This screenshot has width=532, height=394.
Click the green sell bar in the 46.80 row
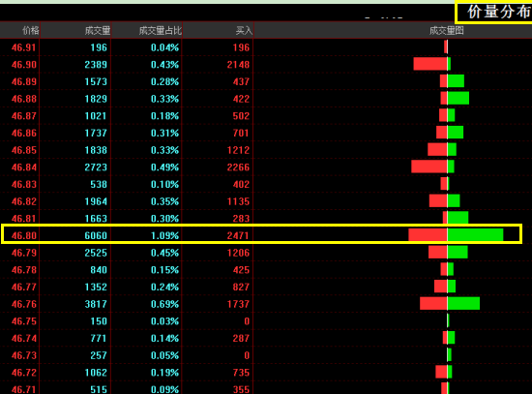click(475, 234)
